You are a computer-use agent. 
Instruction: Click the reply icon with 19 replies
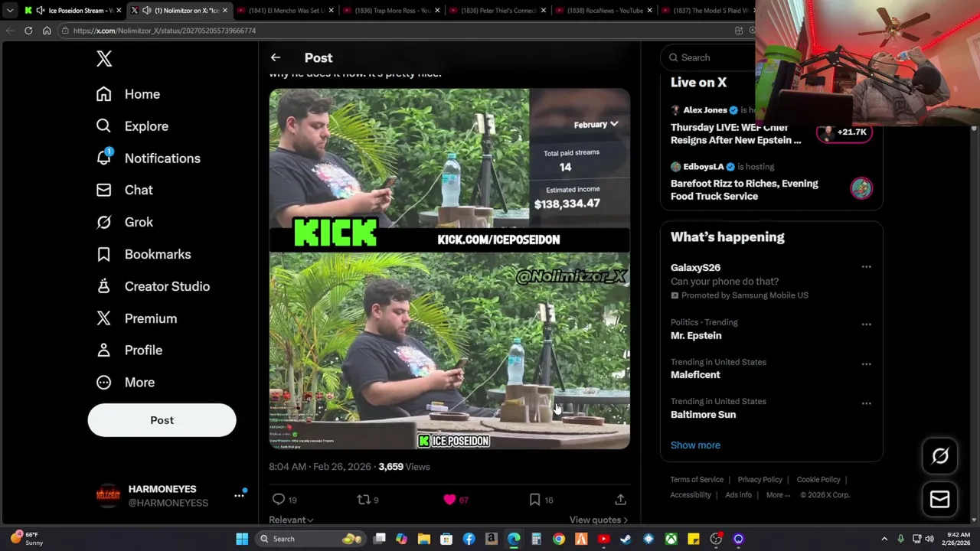[279, 500]
